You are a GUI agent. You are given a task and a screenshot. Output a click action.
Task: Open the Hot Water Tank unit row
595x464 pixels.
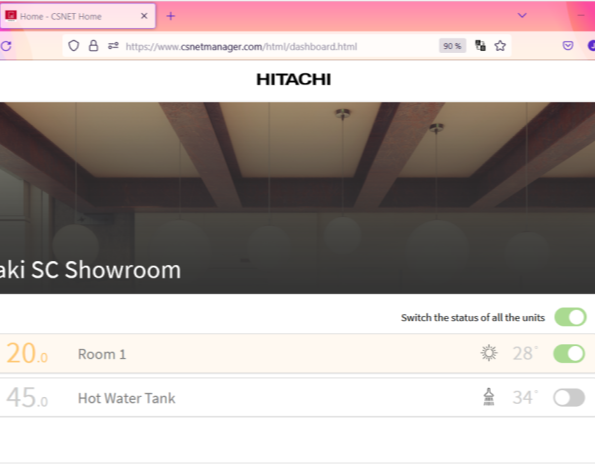click(x=298, y=398)
